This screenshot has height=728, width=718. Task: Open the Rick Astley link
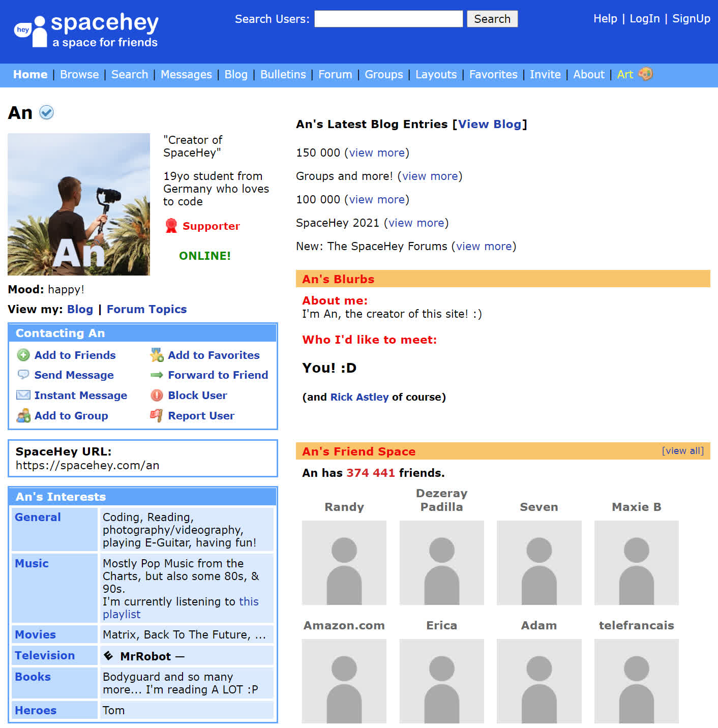[360, 397]
